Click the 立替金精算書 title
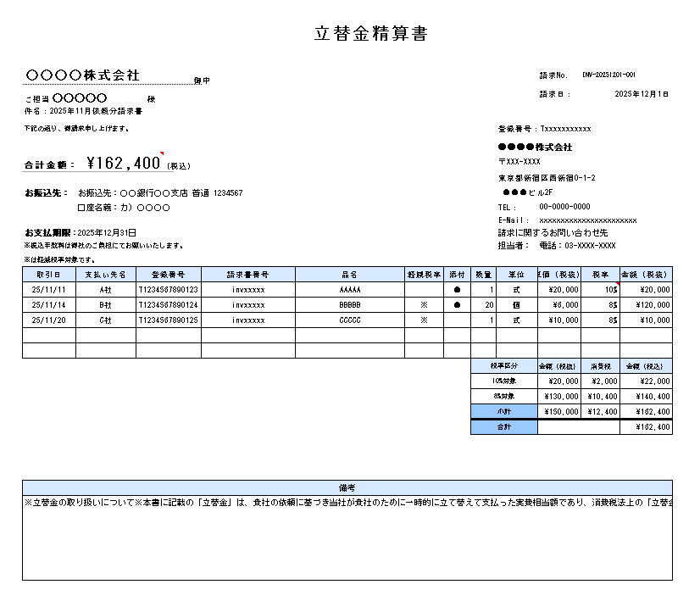This screenshot has width=700, height=601. click(x=370, y=34)
